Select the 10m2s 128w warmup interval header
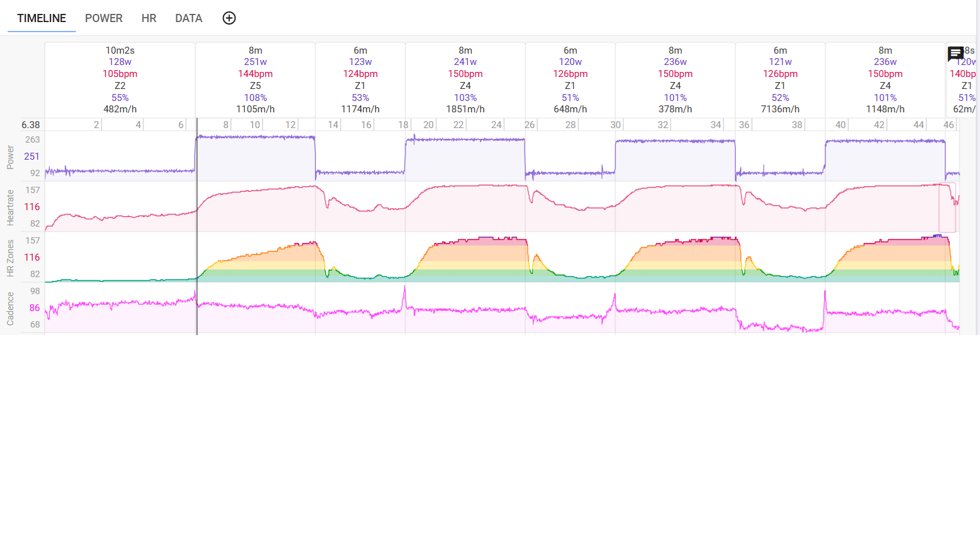 120,80
